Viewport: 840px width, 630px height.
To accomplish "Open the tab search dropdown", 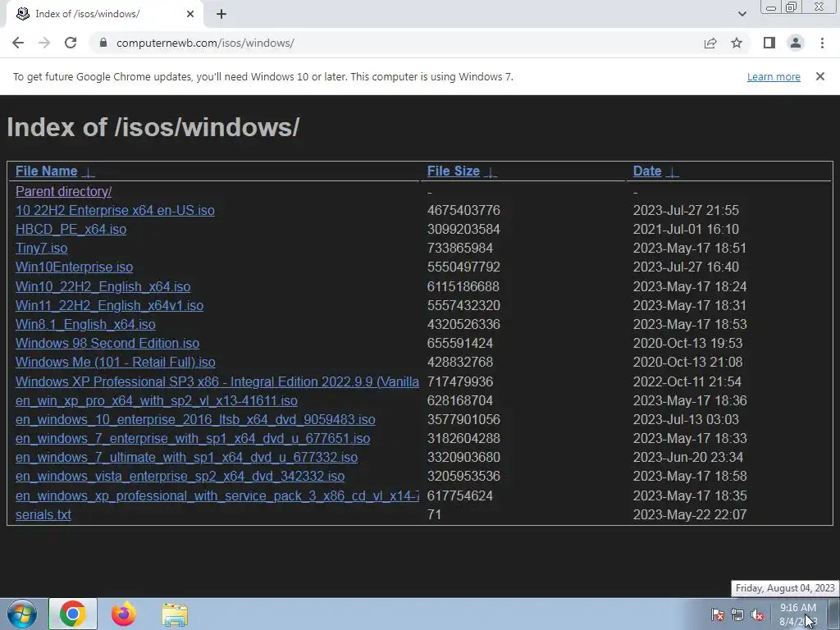I will tap(742, 14).
